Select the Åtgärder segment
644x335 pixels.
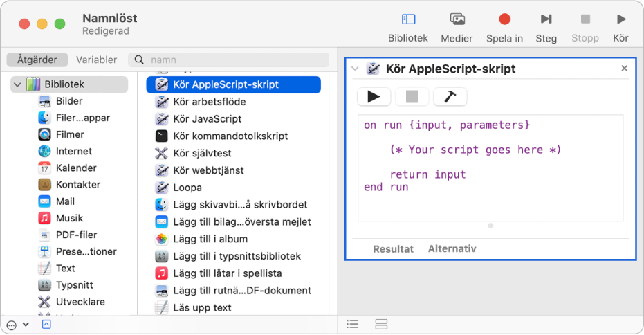(37, 60)
